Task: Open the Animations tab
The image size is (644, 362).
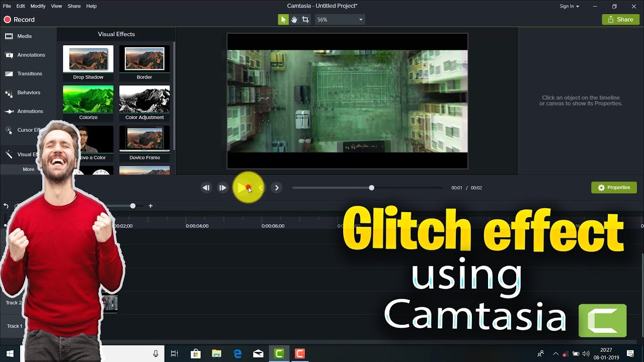Action: point(30,111)
